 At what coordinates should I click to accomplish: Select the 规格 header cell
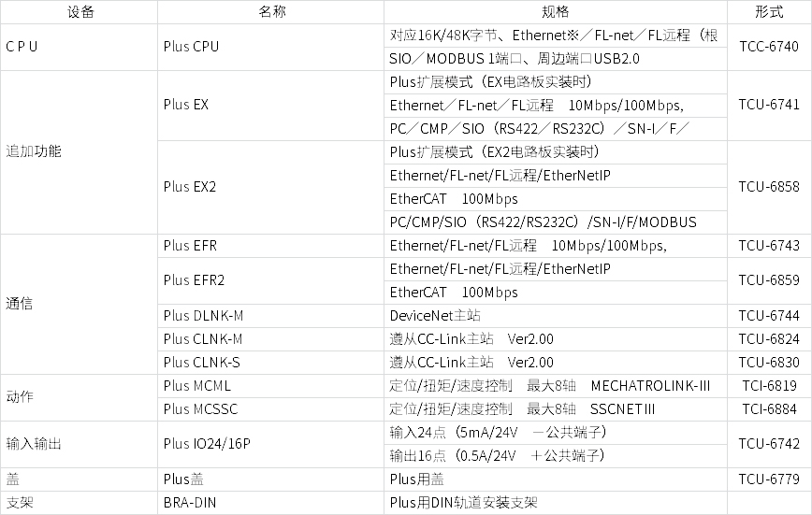(x=555, y=12)
